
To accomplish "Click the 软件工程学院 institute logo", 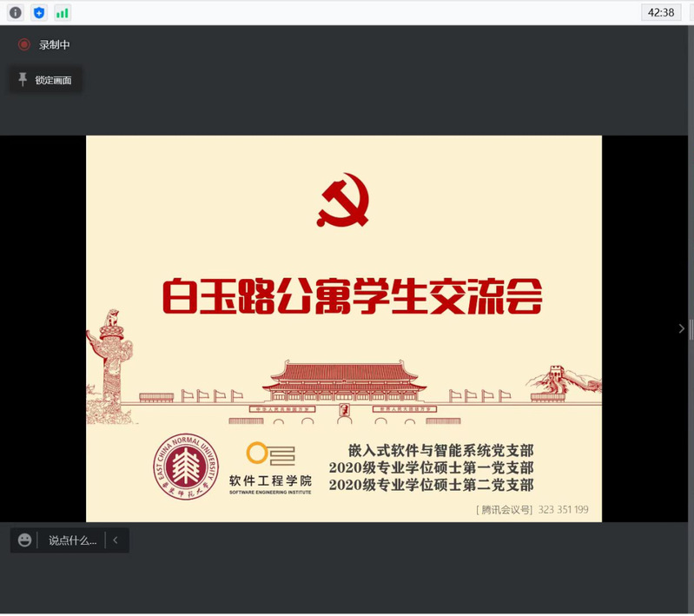I will coord(269,469).
